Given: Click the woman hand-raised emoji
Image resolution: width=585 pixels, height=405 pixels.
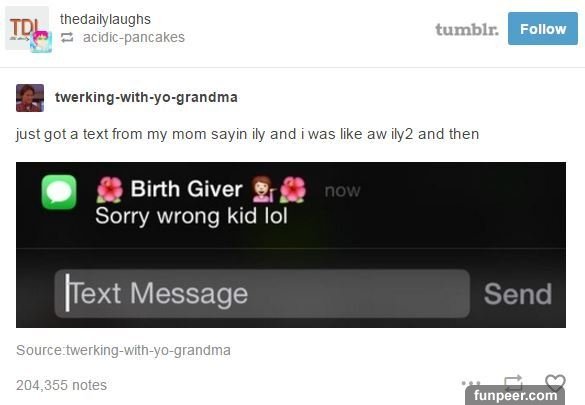Looking at the screenshot, I should (263, 189).
